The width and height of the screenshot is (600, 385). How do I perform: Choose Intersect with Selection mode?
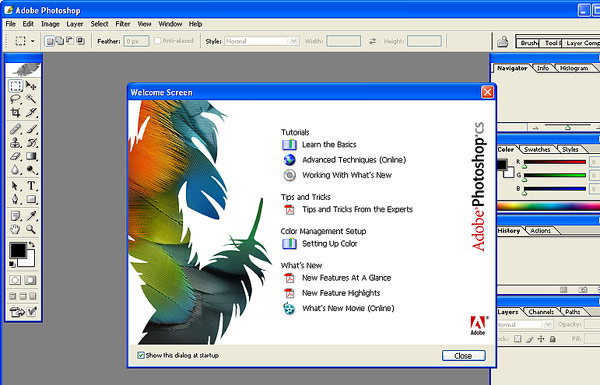tap(80, 41)
